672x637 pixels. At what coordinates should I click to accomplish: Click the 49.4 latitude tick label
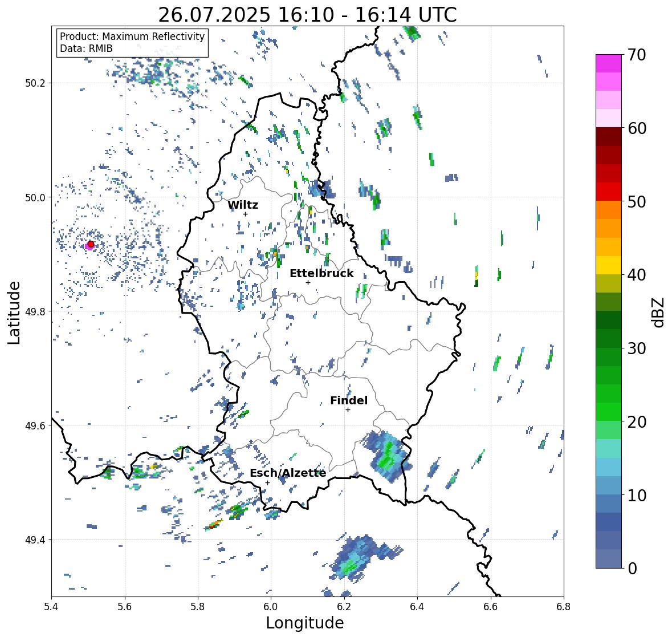pos(35,539)
